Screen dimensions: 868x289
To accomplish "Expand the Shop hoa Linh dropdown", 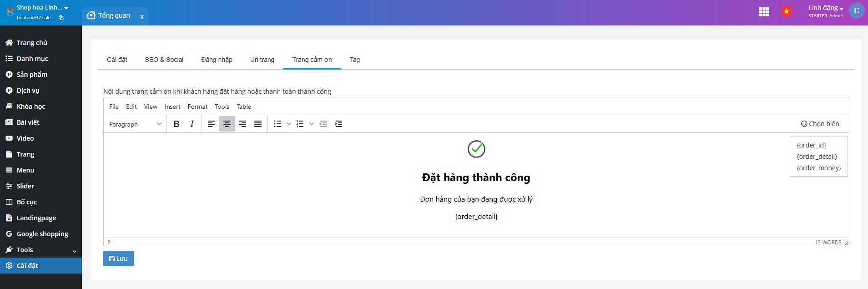I will point(42,8).
